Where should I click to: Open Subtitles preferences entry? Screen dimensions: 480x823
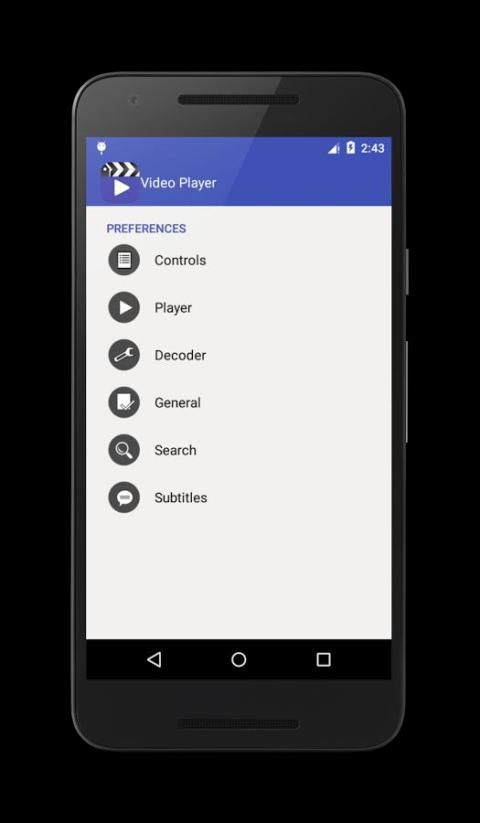tap(239, 498)
